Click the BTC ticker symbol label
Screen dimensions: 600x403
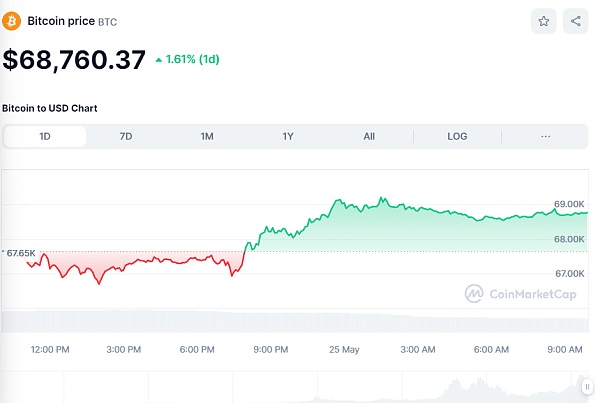108,21
